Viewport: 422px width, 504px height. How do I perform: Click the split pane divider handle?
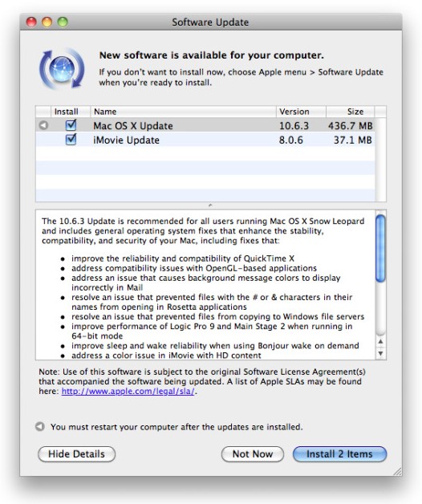click(210, 205)
